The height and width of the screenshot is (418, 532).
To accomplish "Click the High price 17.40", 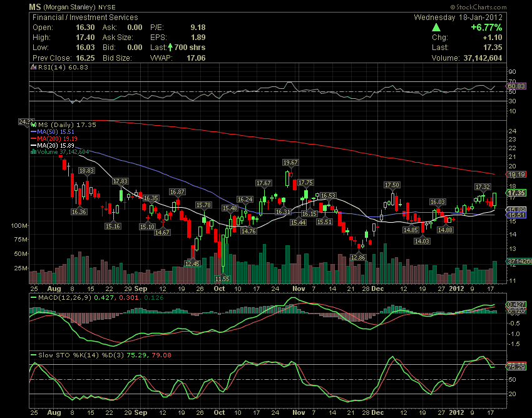I will (85, 38).
